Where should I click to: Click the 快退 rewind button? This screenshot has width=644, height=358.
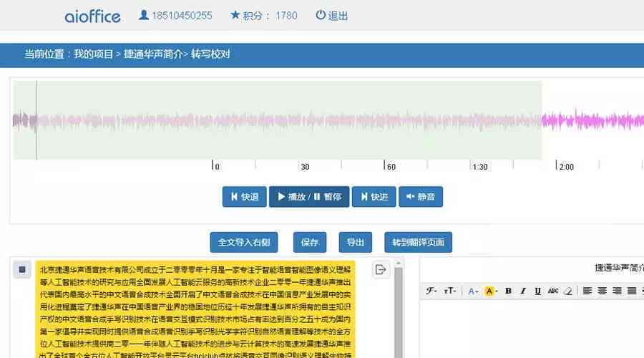(x=245, y=197)
